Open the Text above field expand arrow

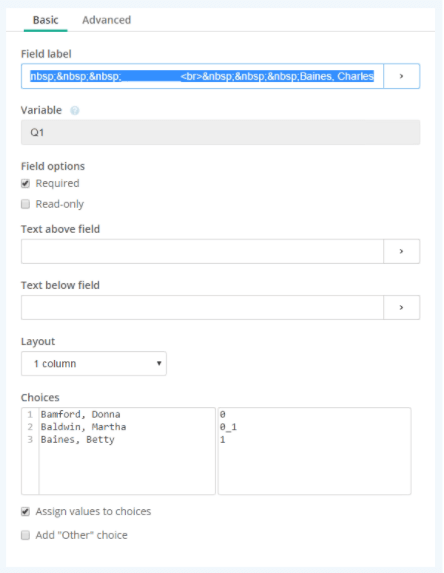(401, 251)
